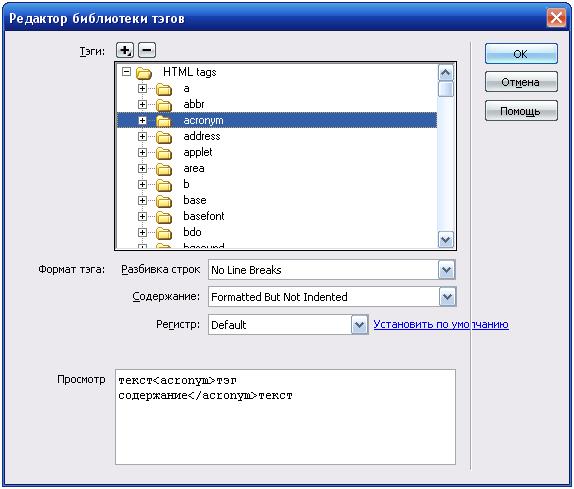Screen dimensions: 574x489
Task: Click the folder icon beside bdo
Action: coord(164,233)
